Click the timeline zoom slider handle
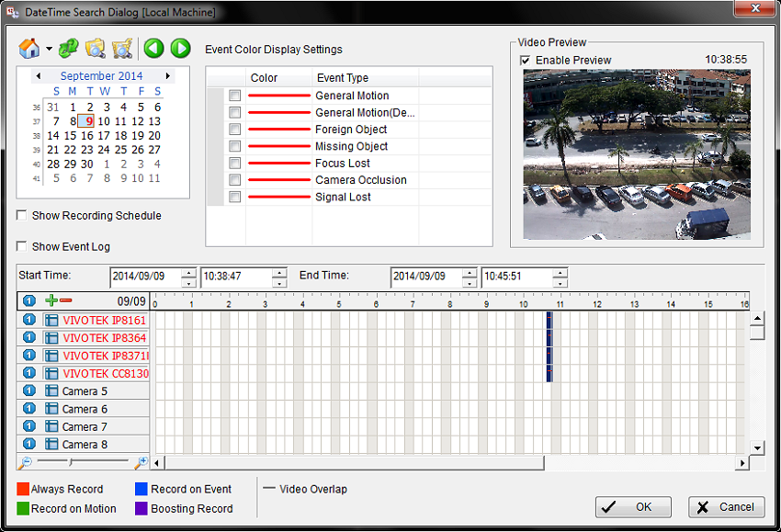 pos(72,463)
